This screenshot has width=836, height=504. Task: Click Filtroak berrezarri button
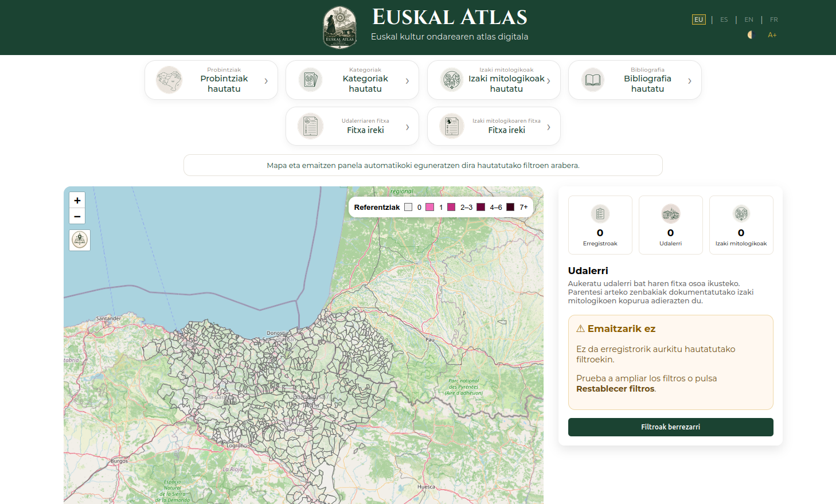671,427
